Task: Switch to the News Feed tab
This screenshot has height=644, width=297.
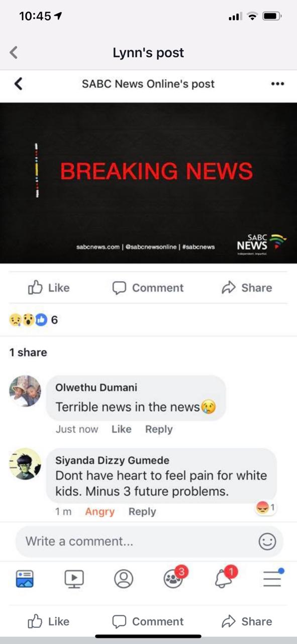Action: pos(25,579)
